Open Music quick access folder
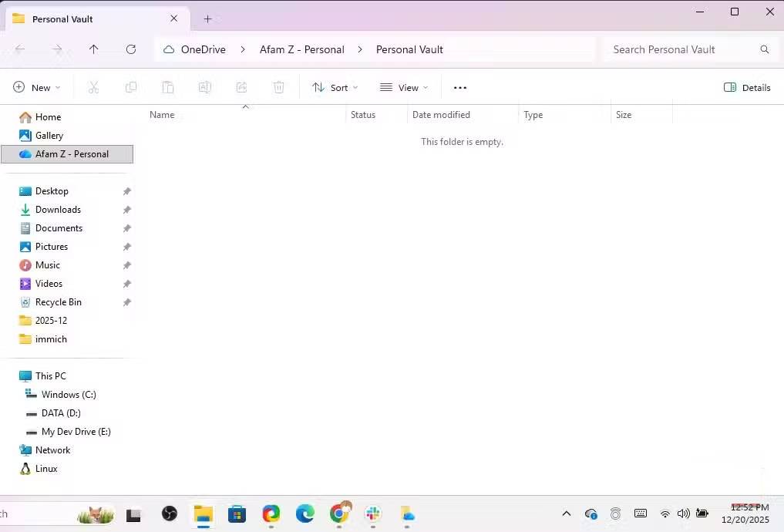The height and width of the screenshot is (532, 784). coord(48,265)
